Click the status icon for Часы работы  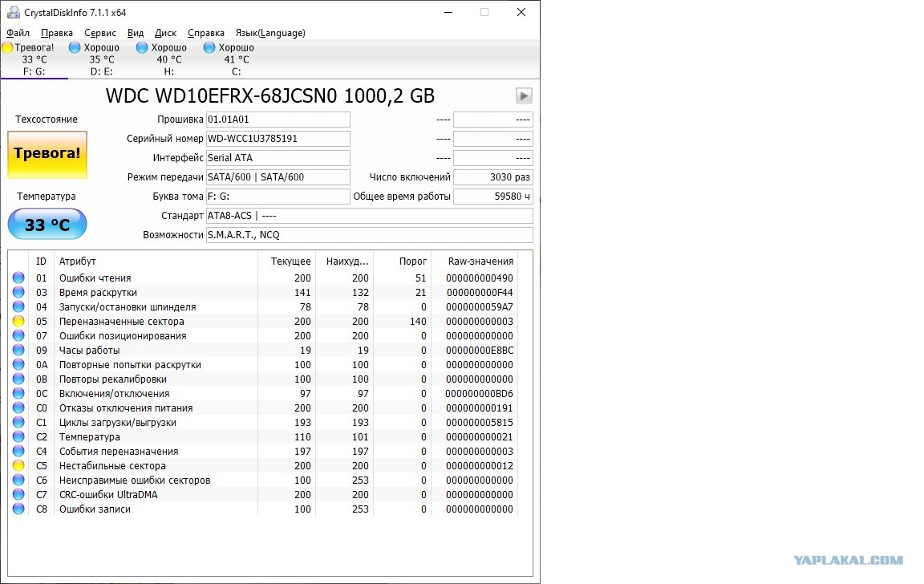pos(19,350)
